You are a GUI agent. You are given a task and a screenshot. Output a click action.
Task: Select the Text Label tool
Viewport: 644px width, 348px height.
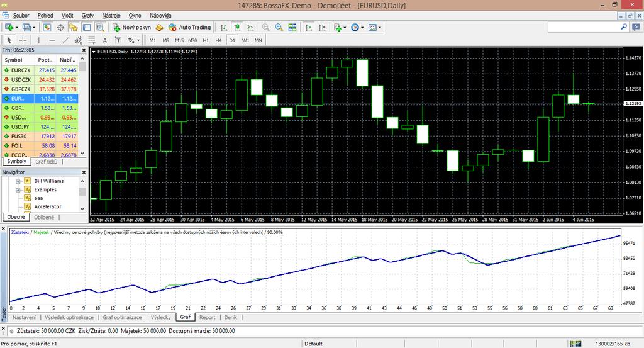118,40
